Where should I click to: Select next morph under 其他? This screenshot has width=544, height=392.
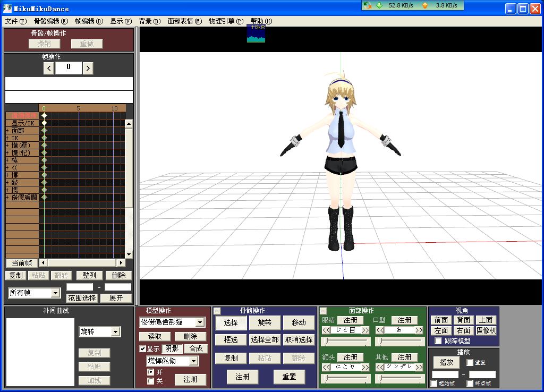point(419,367)
